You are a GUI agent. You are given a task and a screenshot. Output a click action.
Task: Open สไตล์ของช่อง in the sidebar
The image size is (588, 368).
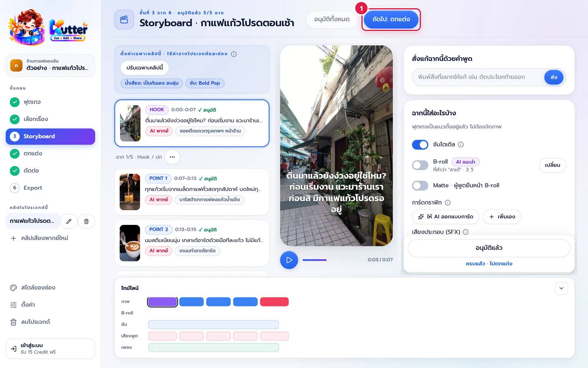click(x=50, y=287)
